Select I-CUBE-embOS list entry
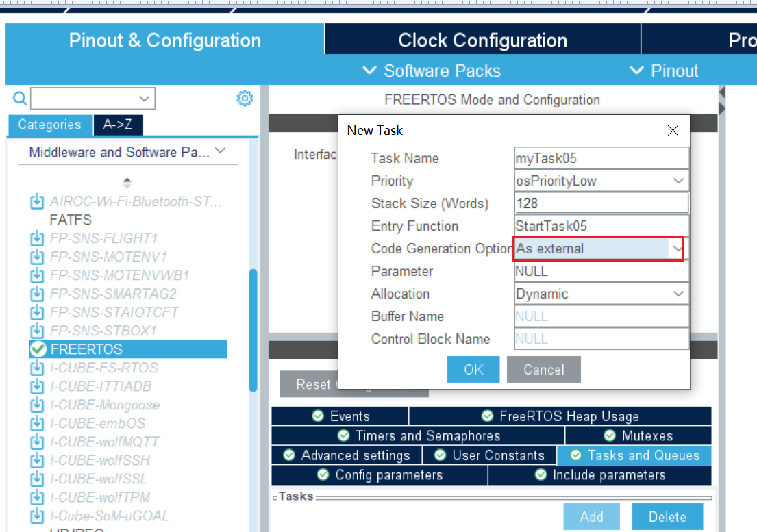The image size is (757, 532). [x=97, y=424]
